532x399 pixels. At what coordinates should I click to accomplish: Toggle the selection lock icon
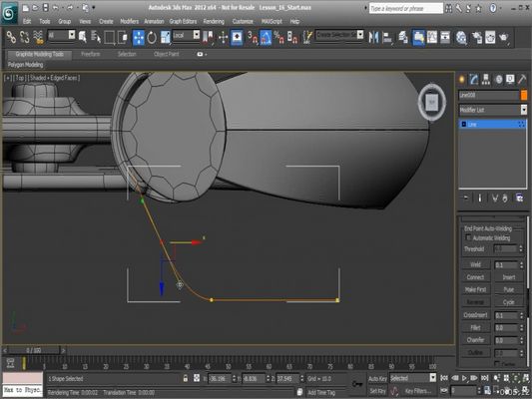coord(186,378)
